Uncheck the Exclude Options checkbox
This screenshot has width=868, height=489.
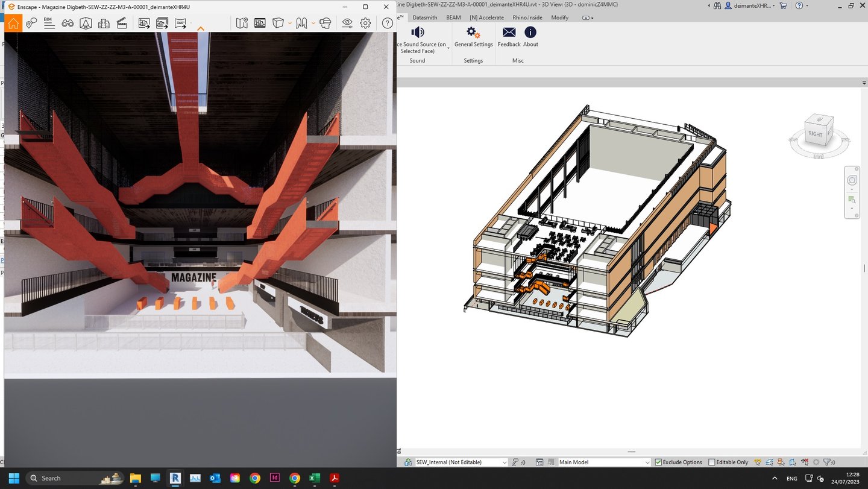[x=658, y=462]
